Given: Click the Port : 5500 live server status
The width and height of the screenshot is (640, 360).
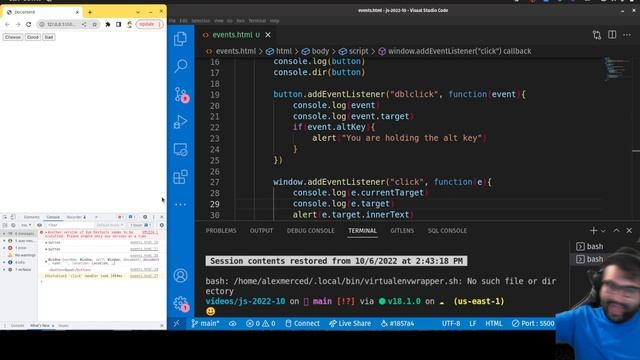Looking at the screenshot, I should click(533, 323).
